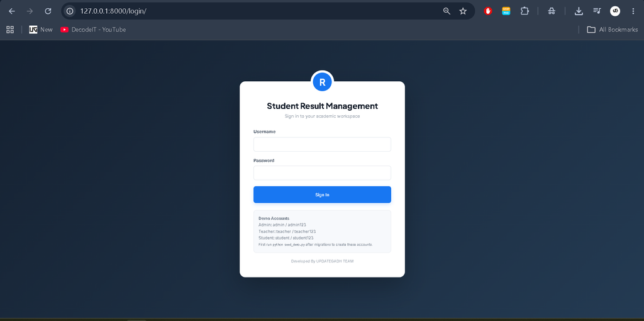This screenshot has width=644, height=321.
Task: Click 'Developed By UPDATEGADH TEAM' footer text
Action: (x=323, y=261)
